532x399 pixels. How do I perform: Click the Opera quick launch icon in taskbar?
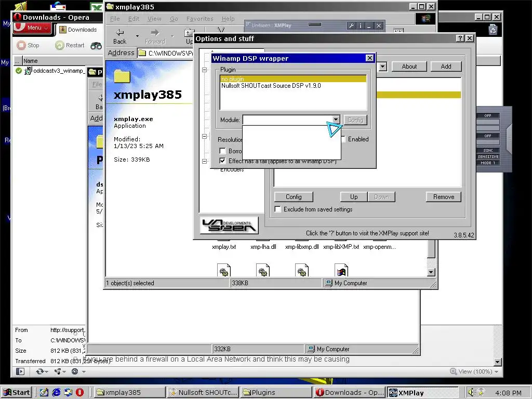(x=79, y=392)
